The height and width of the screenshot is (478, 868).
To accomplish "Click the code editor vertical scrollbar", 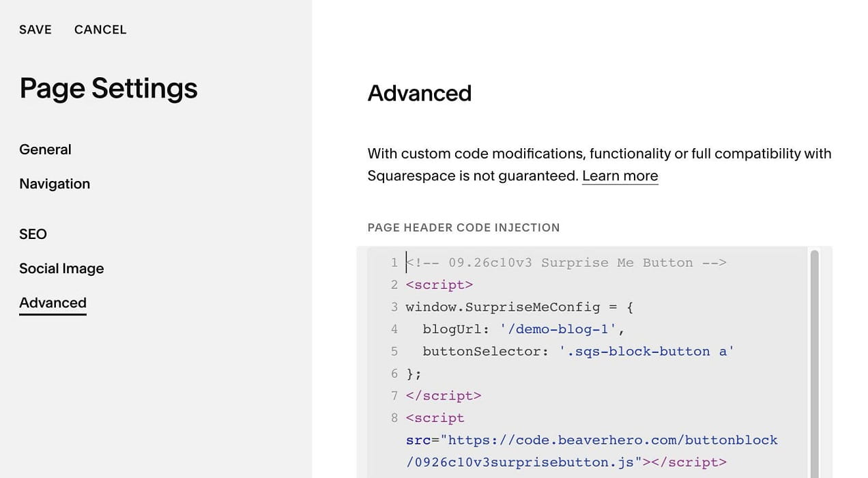I will (x=814, y=362).
